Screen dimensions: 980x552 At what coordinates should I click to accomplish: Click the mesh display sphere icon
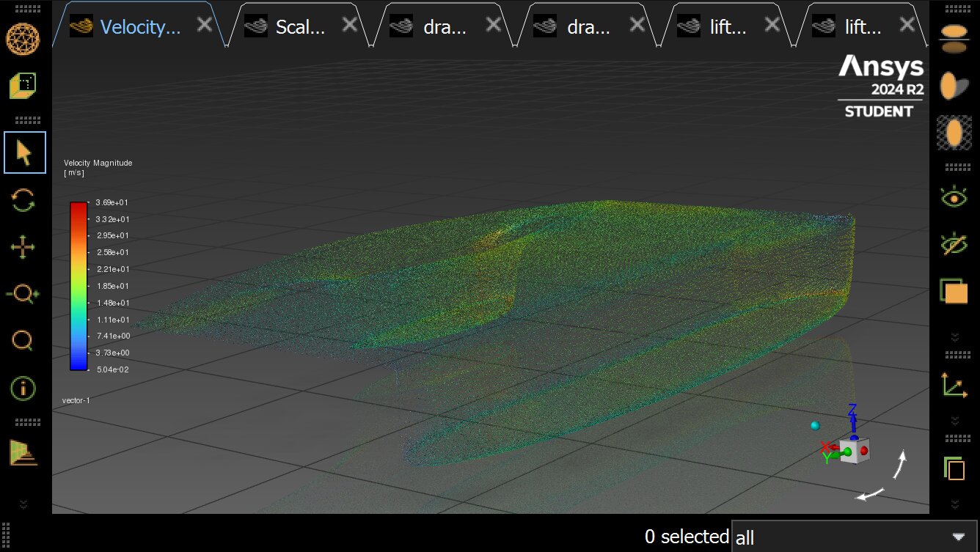pyautogui.click(x=23, y=39)
